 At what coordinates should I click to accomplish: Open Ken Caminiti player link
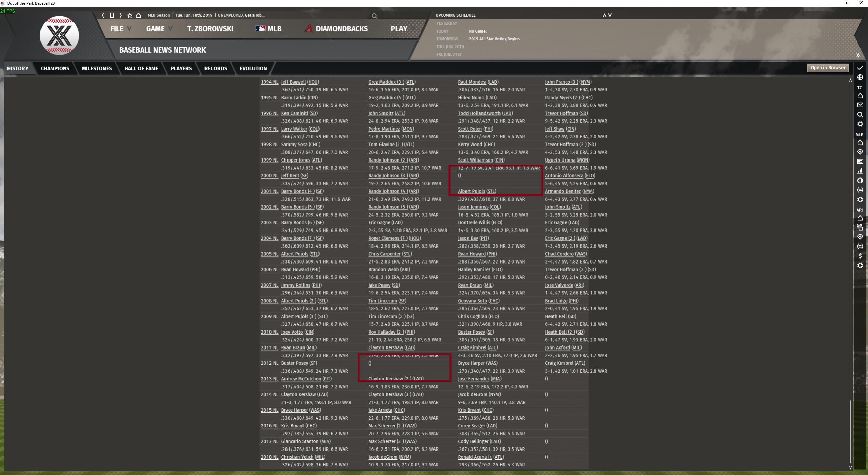[294, 113]
